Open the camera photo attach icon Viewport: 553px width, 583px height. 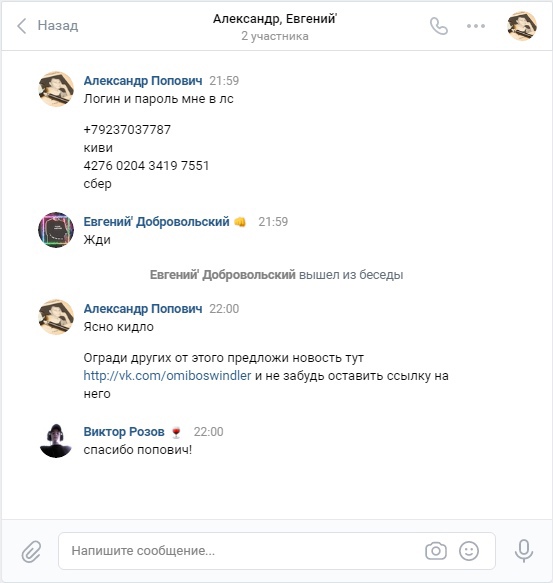click(436, 551)
